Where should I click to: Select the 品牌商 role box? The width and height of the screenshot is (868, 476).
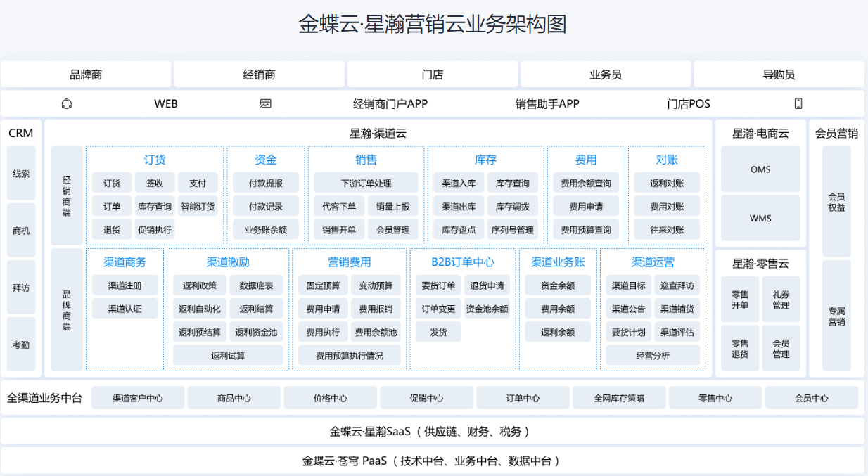tap(86, 75)
